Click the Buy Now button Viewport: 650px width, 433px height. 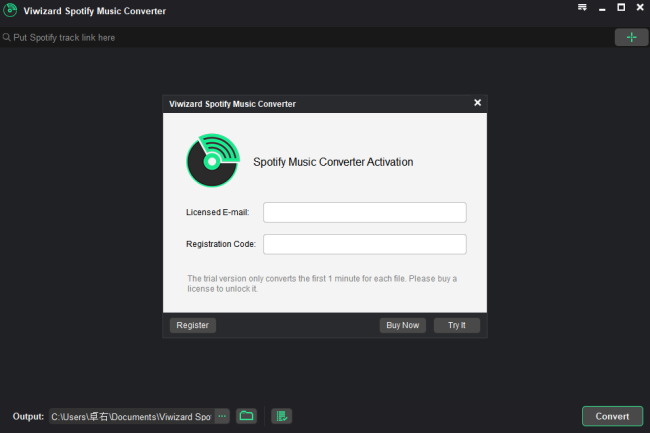pyautogui.click(x=403, y=325)
